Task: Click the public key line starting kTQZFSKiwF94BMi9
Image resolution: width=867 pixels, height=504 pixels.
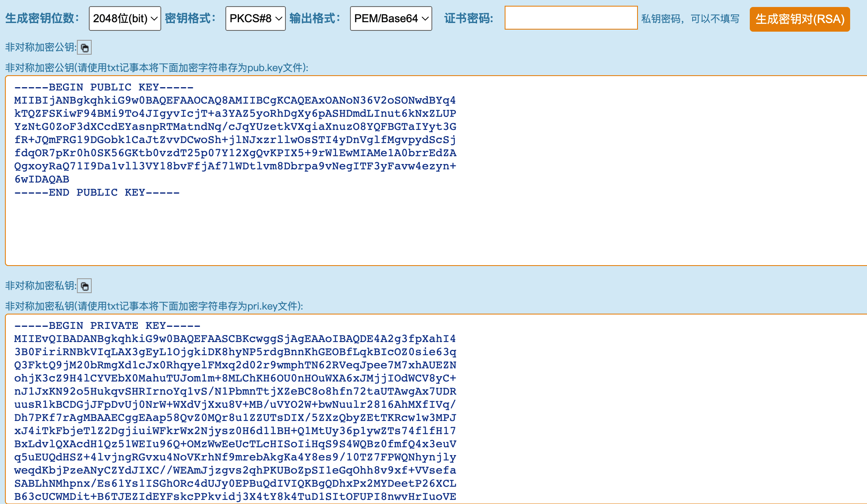Action: point(235,113)
